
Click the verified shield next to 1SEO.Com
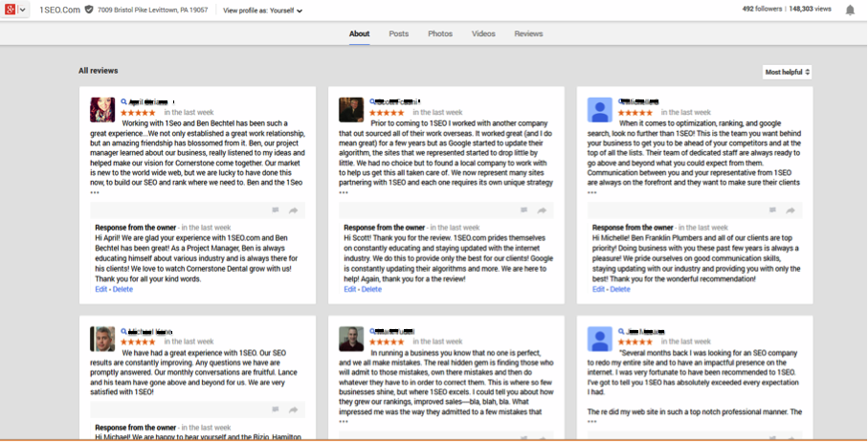(x=89, y=10)
